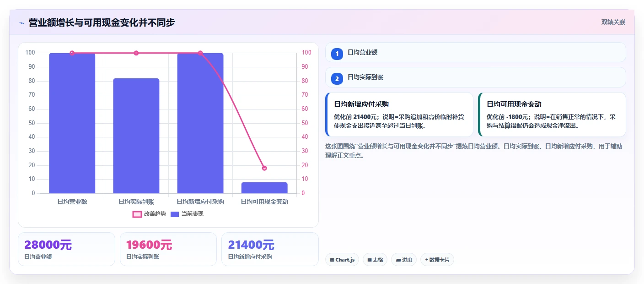Click the number 2 badge for 日均实际到账
The height and width of the screenshot is (284, 644).
337,78
